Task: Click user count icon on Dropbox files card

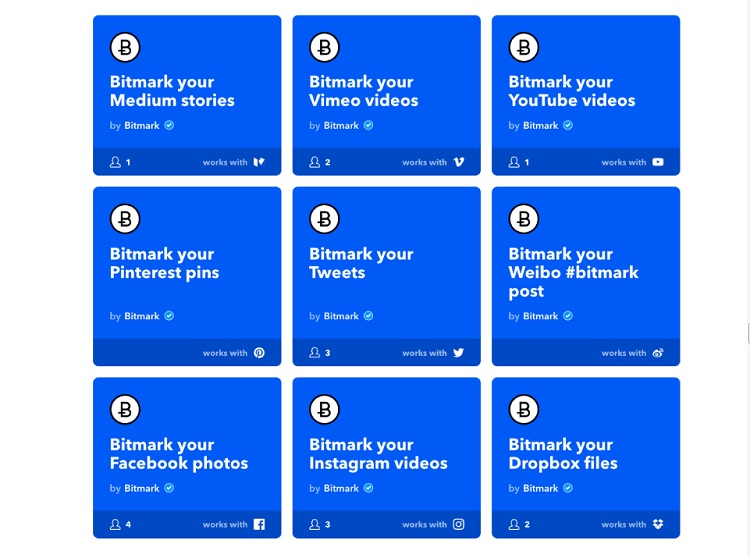Action: pos(514,525)
